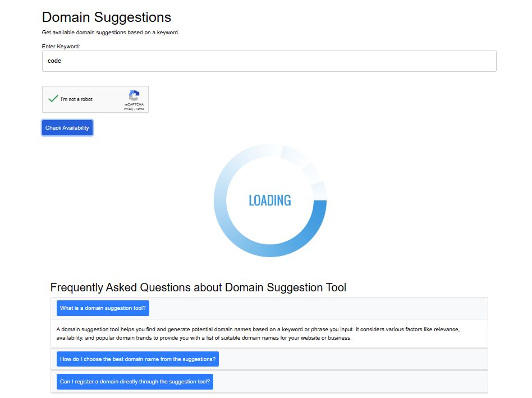
Task: Click the "Enter Keyword:" field label
Action: coord(61,46)
